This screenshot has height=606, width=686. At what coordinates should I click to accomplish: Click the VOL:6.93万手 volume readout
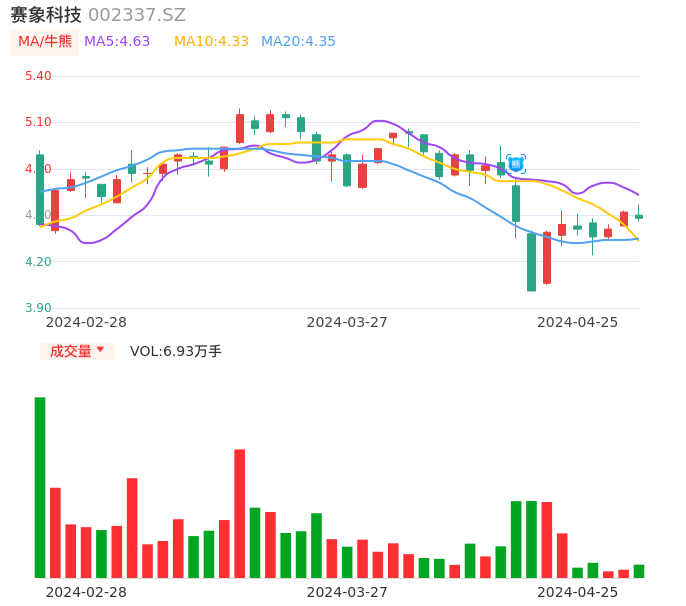[176, 351]
